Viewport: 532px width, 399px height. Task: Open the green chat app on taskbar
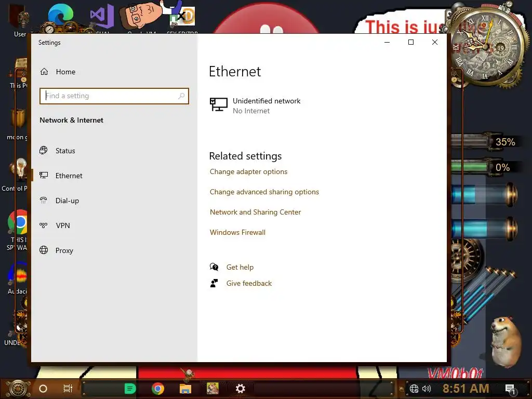(130, 389)
